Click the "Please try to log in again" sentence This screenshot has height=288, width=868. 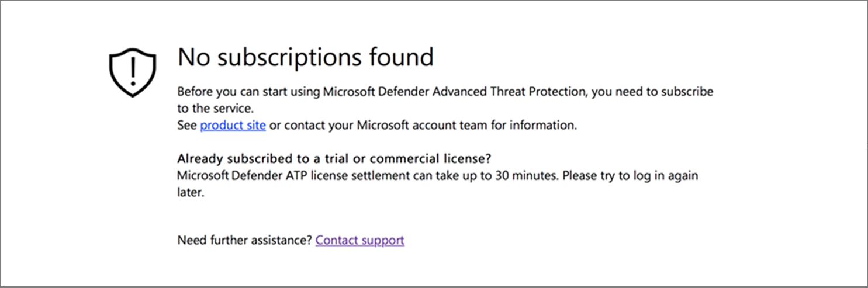tap(630, 176)
